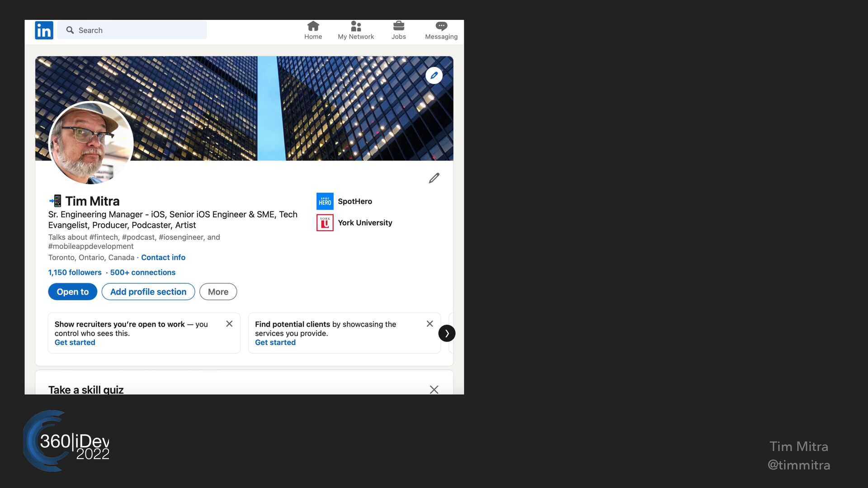Dismiss the open to work card
The width and height of the screenshot is (868, 488).
point(229,324)
